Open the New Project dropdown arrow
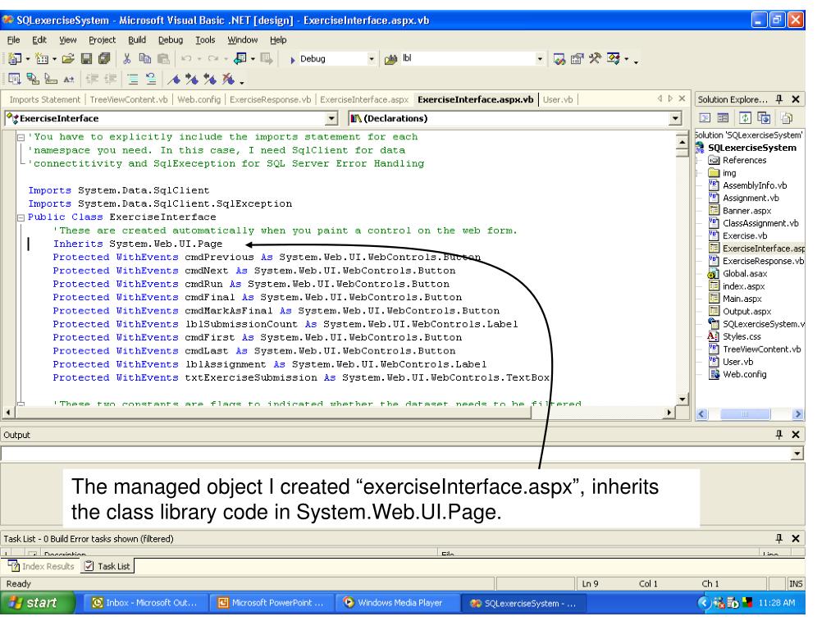This screenshot has height=630, width=840. [27, 59]
